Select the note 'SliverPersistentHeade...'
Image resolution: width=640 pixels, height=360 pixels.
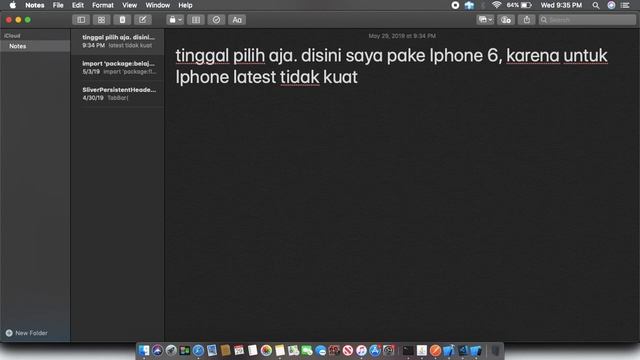pos(118,93)
